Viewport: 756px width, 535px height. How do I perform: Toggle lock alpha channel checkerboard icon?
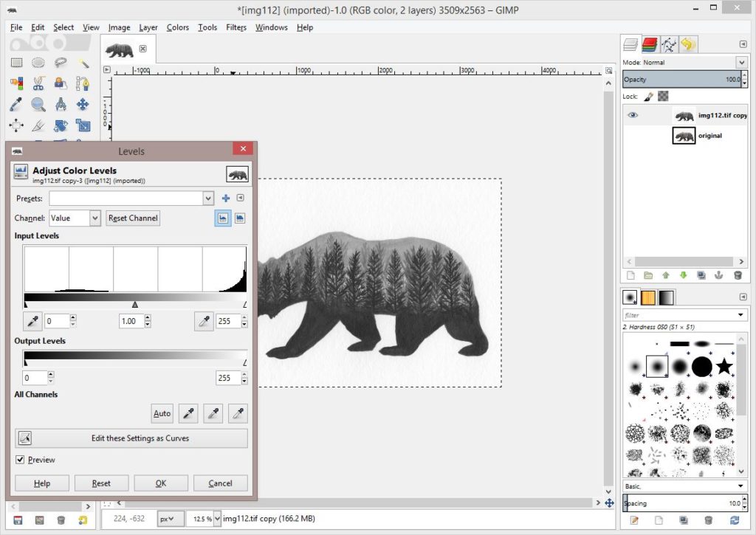click(x=664, y=97)
